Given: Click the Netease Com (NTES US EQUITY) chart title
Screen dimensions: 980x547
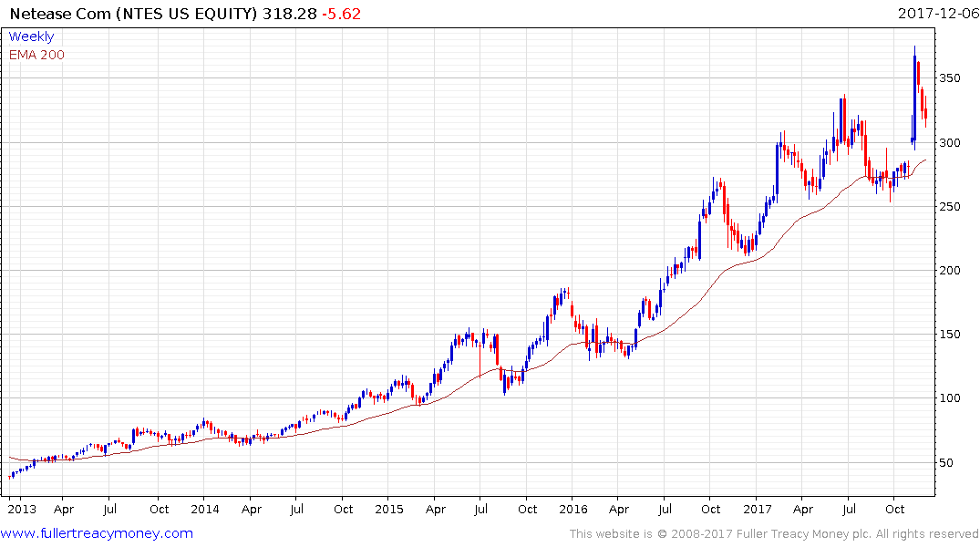Looking at the screenshot, I should pos(133,14).
